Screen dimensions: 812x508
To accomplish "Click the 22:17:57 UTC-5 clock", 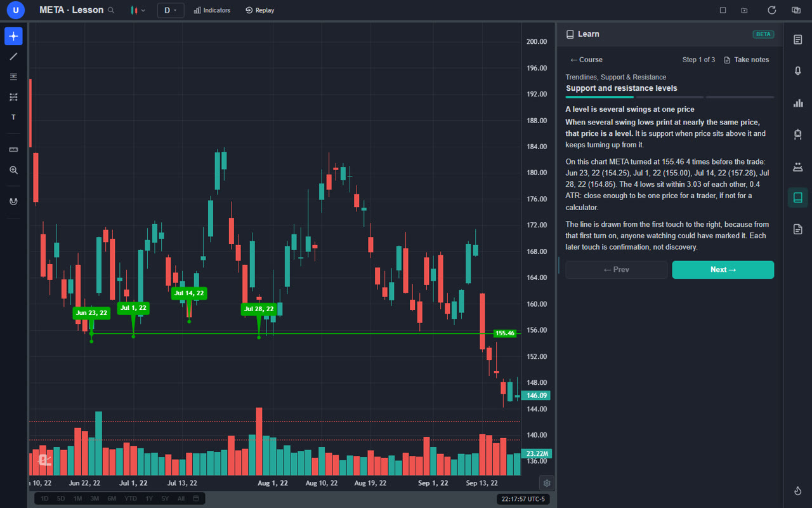I will coord(523,499).
